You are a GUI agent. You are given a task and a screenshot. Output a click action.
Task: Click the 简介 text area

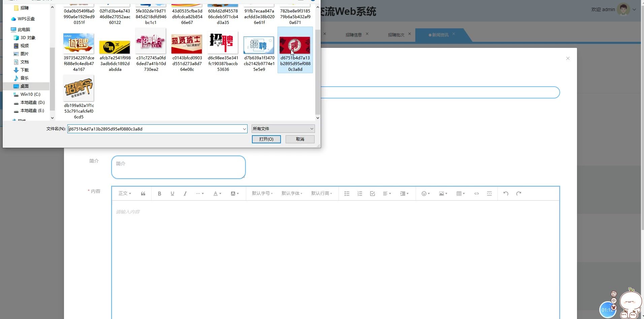[x=178, y=167]
